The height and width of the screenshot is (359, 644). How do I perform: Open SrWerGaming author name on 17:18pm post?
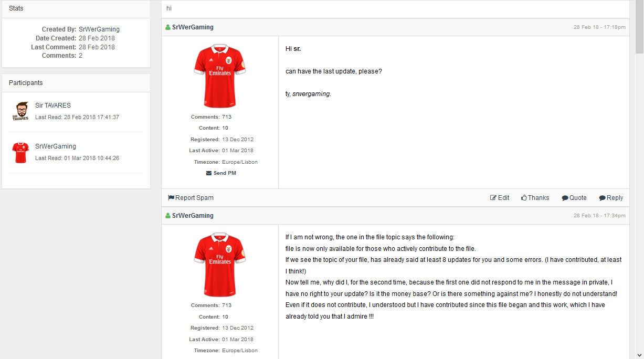193,27
